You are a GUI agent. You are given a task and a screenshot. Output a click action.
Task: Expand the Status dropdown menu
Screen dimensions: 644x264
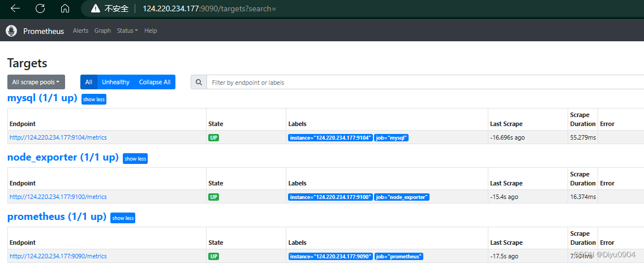tap(127, 31)
